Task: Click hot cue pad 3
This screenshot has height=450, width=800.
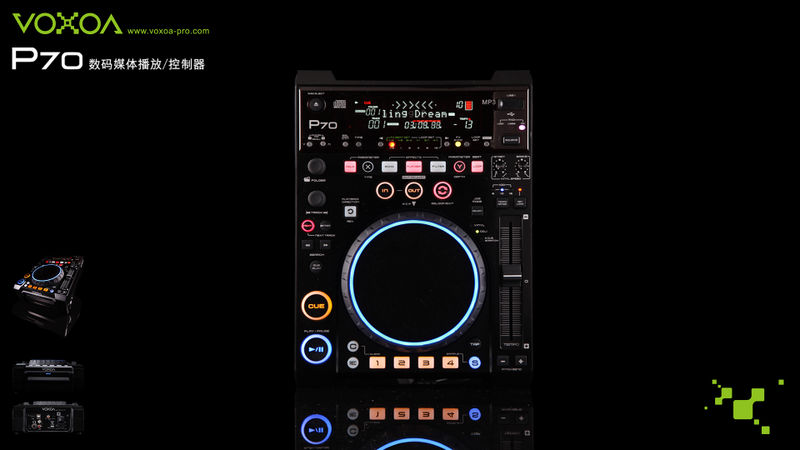Action: [x=426, y=362]
